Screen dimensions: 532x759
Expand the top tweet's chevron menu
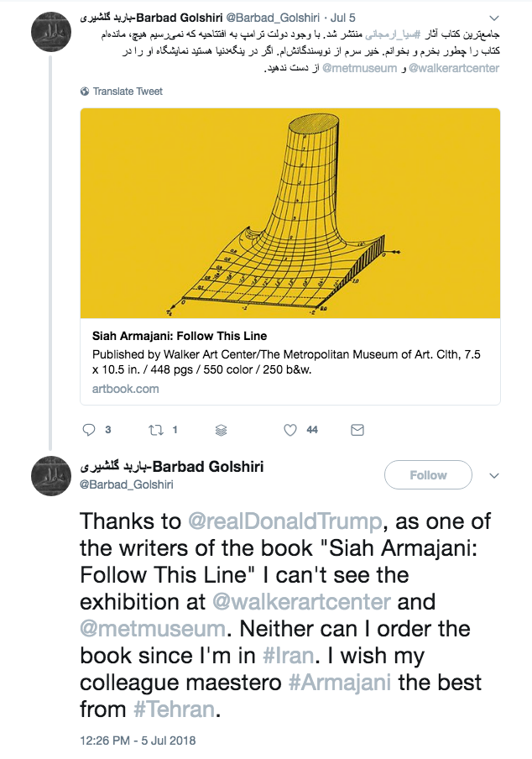pos(493,18)
